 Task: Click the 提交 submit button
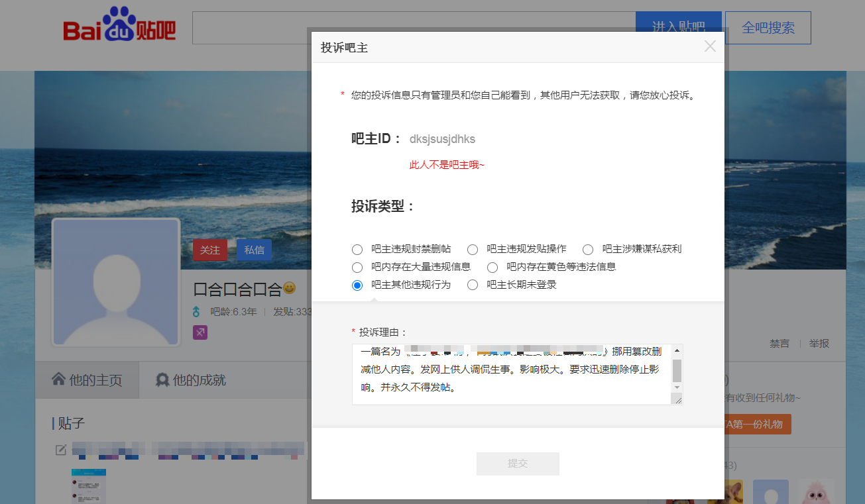pos(518,464)
